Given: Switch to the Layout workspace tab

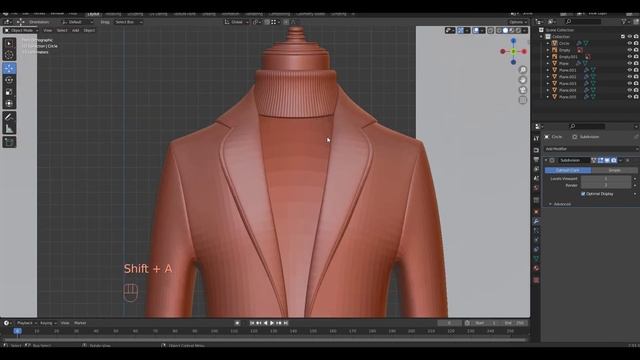Looking at the screenshot, I should coord(93,14).
